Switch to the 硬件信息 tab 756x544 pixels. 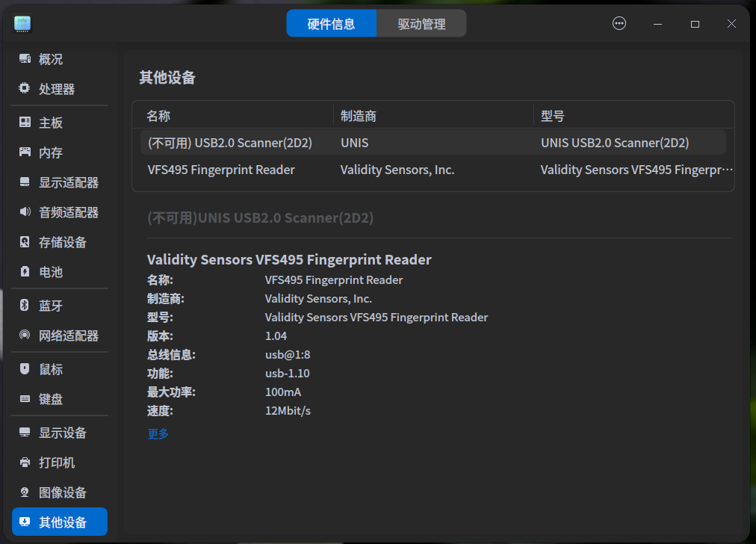tap(331, 24)
